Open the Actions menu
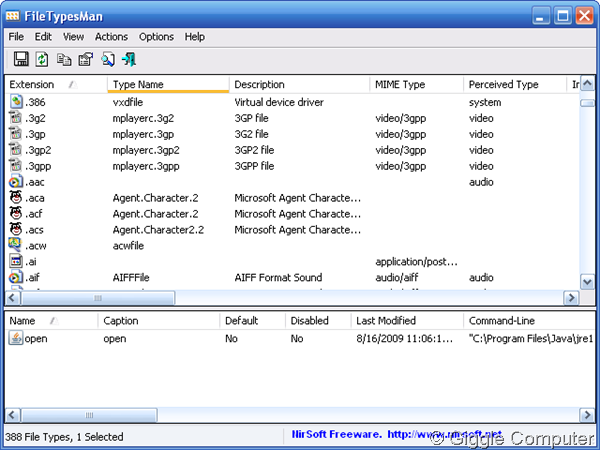600x450 pixels. pos(111,37)
